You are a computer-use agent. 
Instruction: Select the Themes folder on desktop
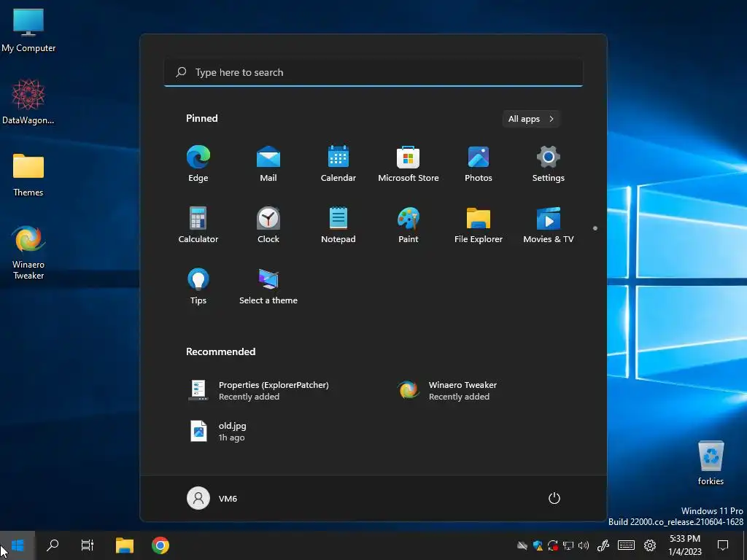[x=28, y=175]
